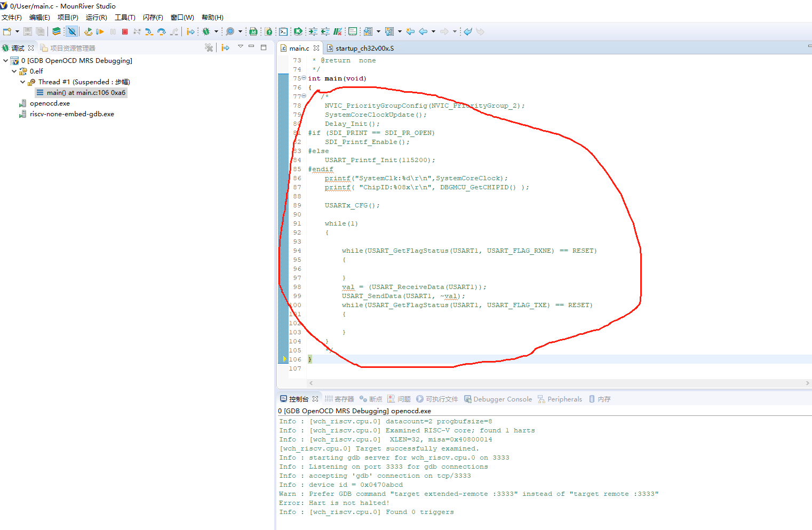Click the Previous Annotation icon

[x=389, y=31]
